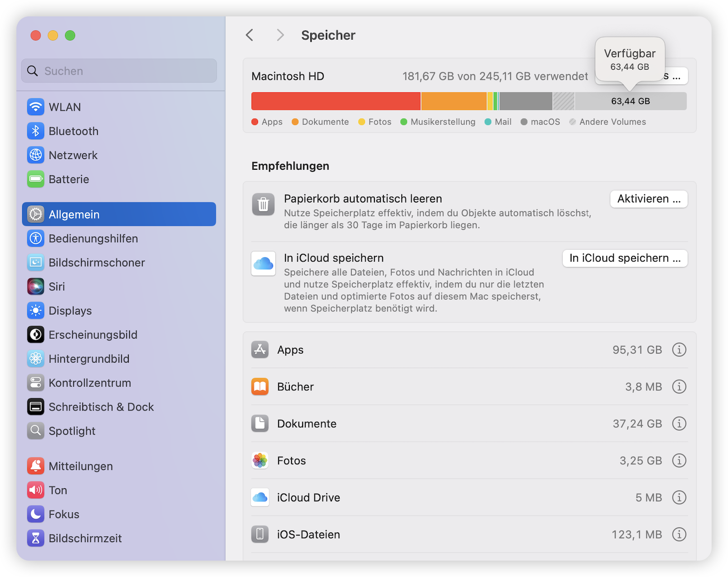Viewport: 728px width, 577px height.
Task: Click the '123,1 MB' size value
Action: coord(637,534)
